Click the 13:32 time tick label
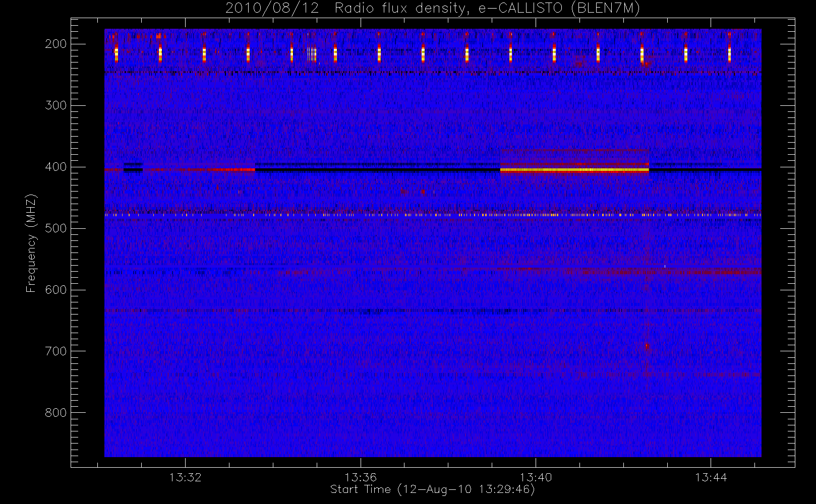816x504 pixels. tap(185, 477)
